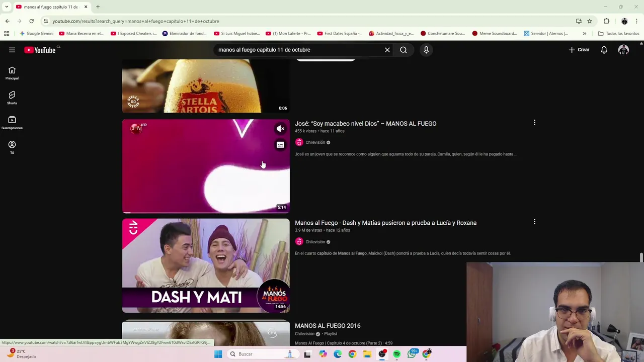Open the Eliminador de fond... bookmark
This screenshot has width=644, height=362.
coord(184,34)
